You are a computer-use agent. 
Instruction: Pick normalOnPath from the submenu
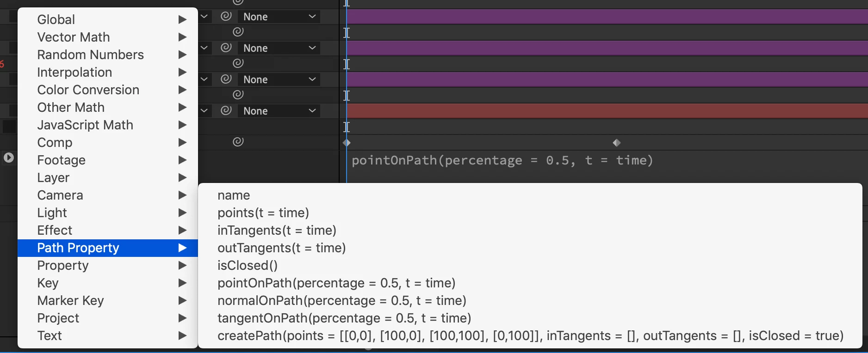tap(341, 300)
